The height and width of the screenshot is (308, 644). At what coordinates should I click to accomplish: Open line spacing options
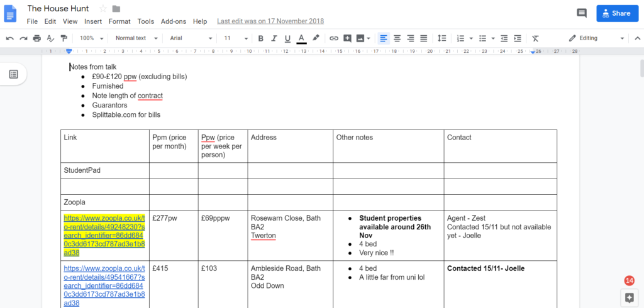pos(441,38)
